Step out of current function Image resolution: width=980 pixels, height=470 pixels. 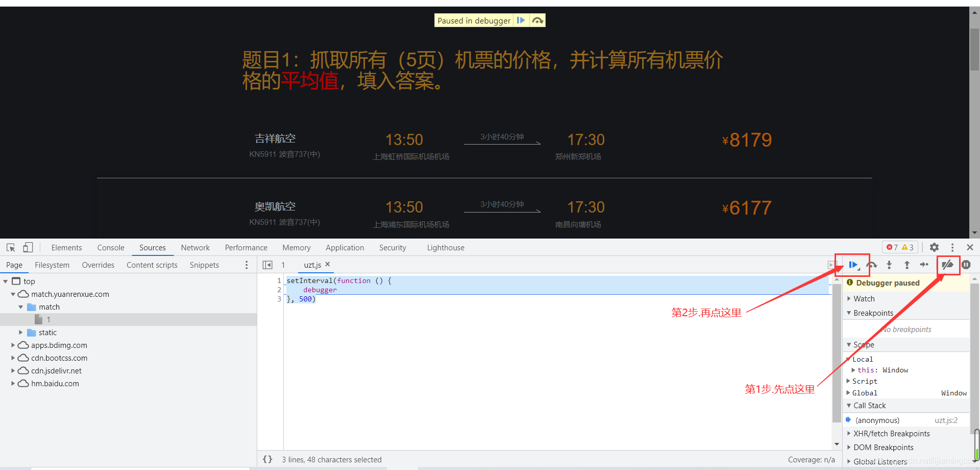pyautogui.click(x=907, y=265)
